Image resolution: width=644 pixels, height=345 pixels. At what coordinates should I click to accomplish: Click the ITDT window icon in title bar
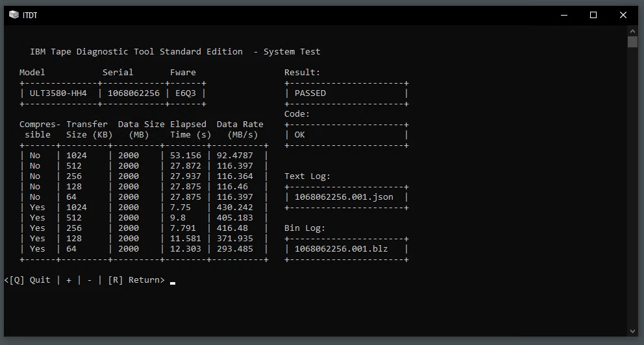[x=14, y=15]
